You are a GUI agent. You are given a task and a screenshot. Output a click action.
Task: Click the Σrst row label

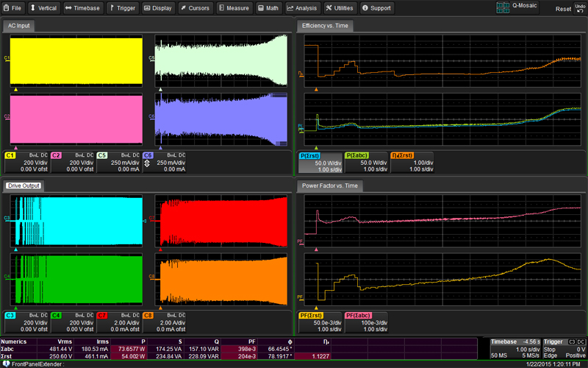[x=7, y=356]
